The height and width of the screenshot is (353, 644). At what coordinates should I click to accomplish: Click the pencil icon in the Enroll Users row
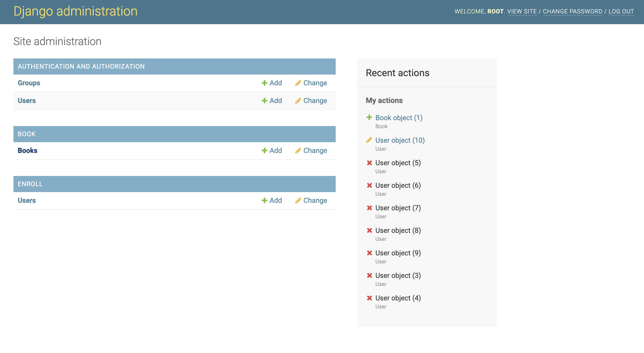click(298, 200)
